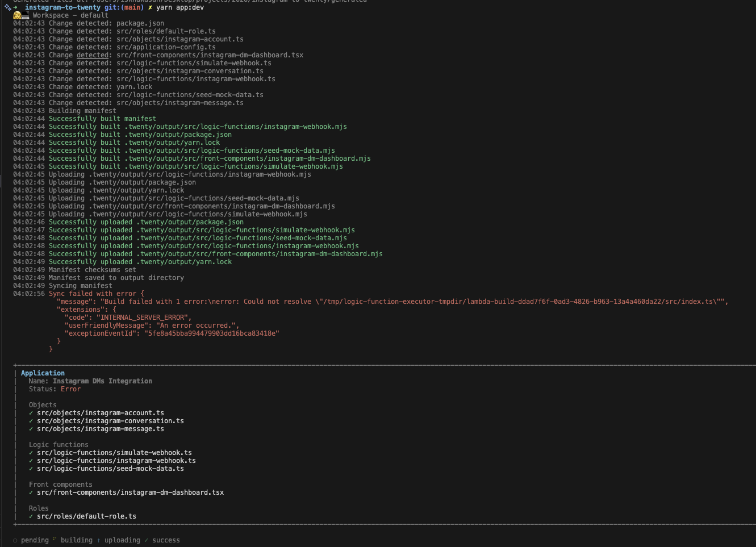Click checkmark beside src/objects/instagram-account.ts
Screen dimensions: 756x547
tap(31, 413)
